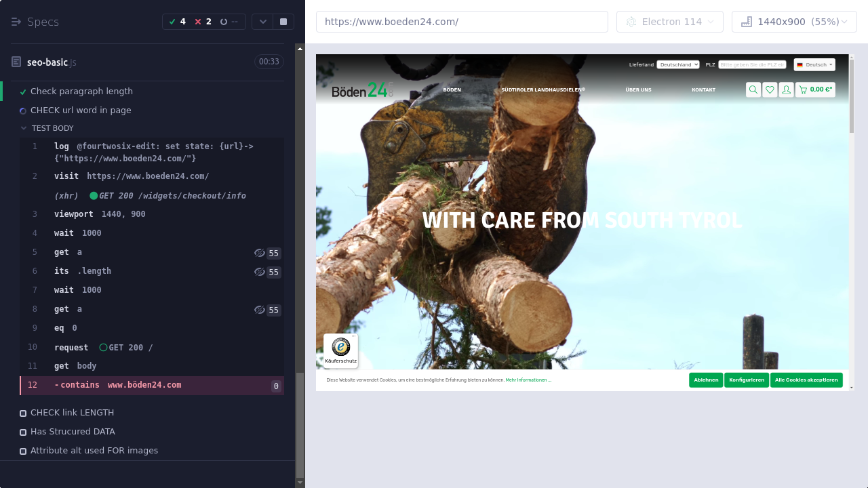Viewport: 868px width, 488px height.
Task: Click the Specs list icon
Action: [16, 22]
